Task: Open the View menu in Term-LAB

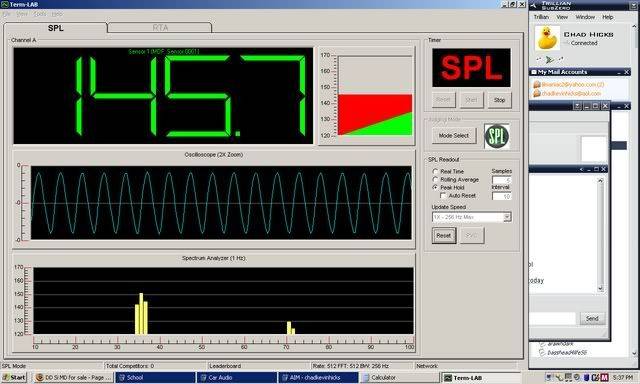Action: point(22,14)
